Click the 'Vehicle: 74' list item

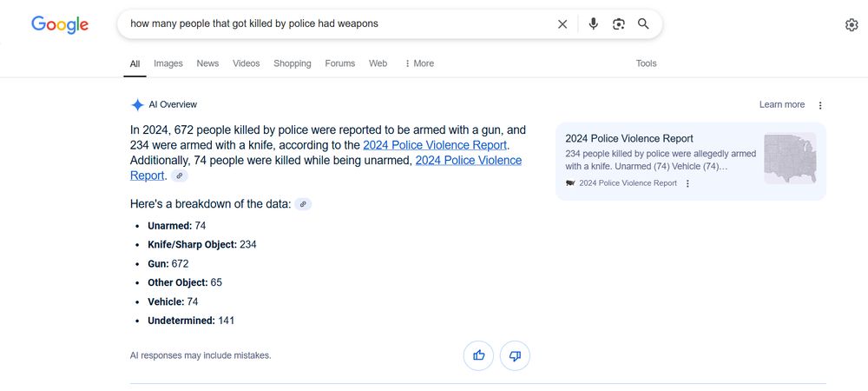pos(173,302)
